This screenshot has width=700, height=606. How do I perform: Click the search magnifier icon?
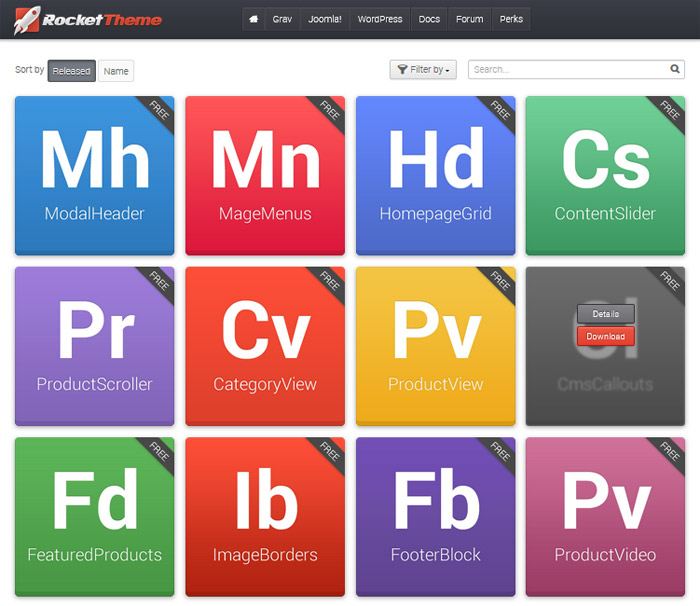point(675,69)
